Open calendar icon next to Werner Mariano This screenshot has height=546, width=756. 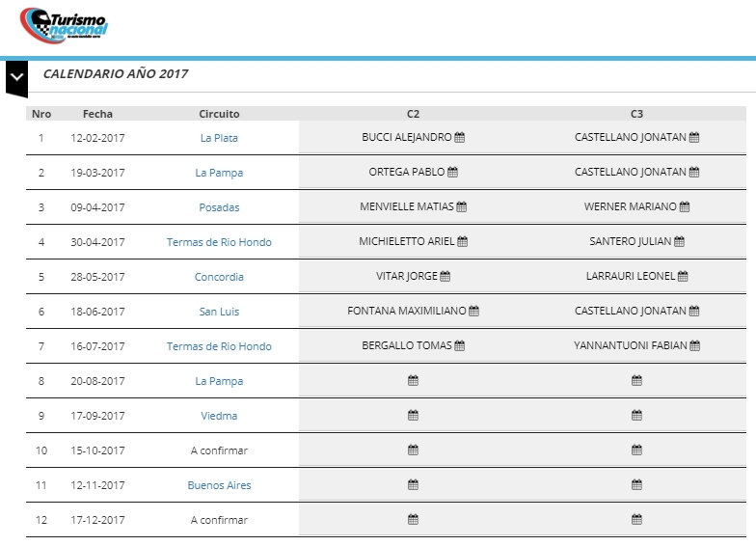685,207
